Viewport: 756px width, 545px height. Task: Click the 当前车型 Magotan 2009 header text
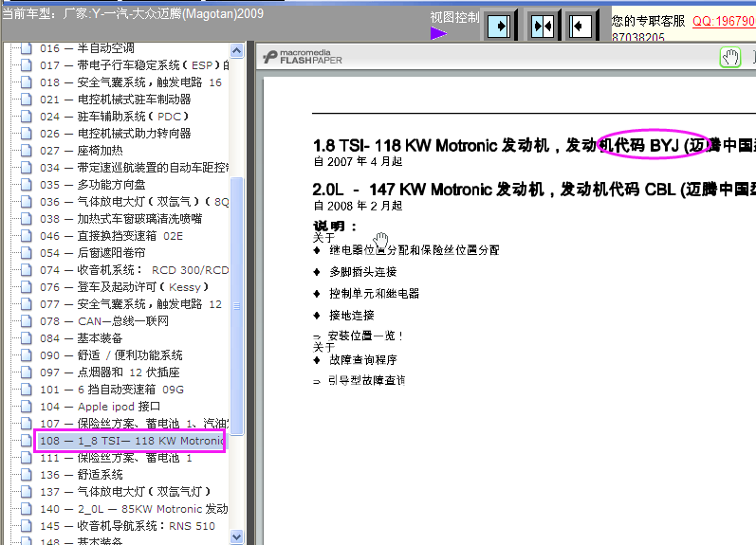click(x=133, y=13)
